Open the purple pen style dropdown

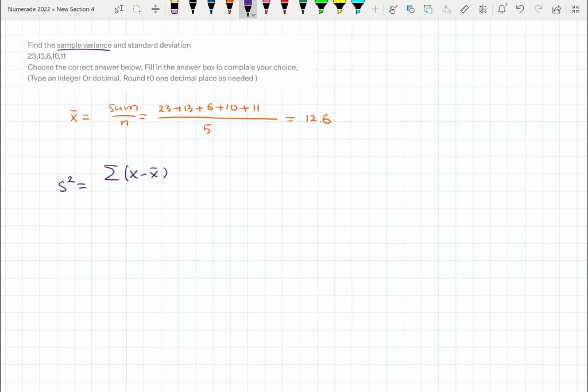pos(253,13)
